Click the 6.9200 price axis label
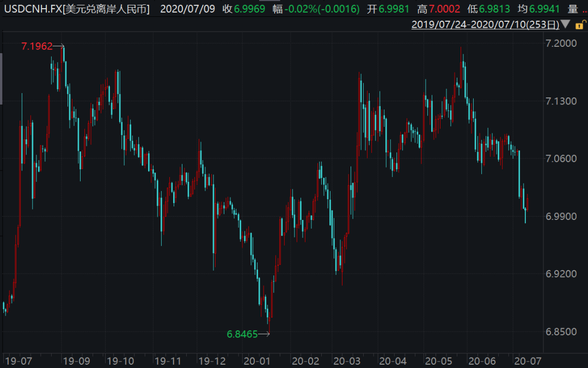This screenshot has width=588, height=368. (561, 274)
